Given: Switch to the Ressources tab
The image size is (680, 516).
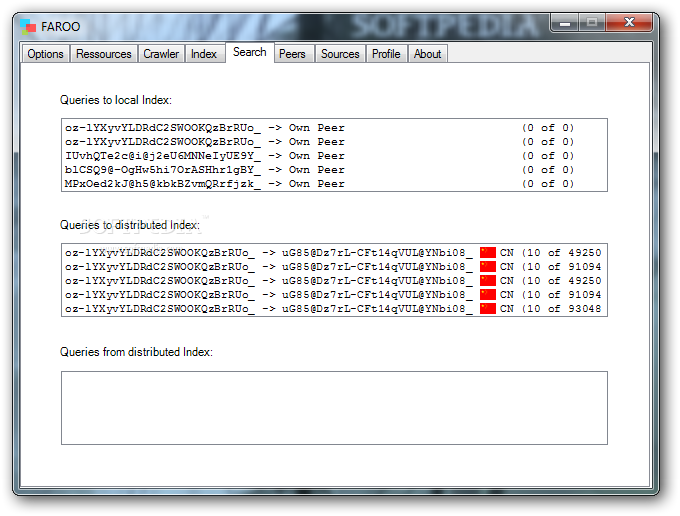Looking at the screenshot, I should [x=104, y=54].
